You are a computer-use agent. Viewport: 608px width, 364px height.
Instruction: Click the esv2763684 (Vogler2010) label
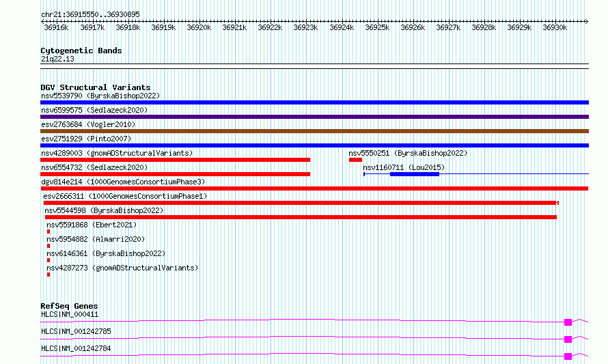pyautogui.click(x=88, y=124)
